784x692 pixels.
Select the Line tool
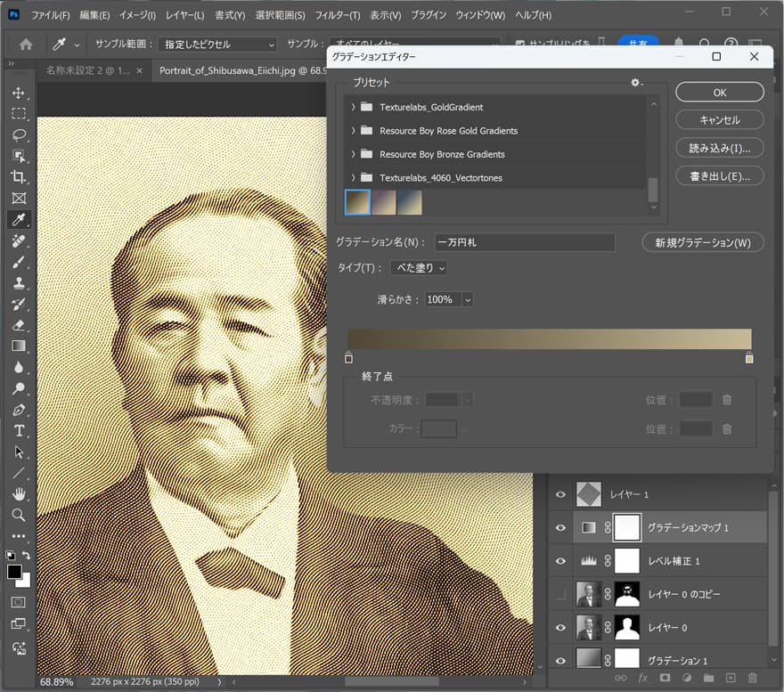click(19, 473)
